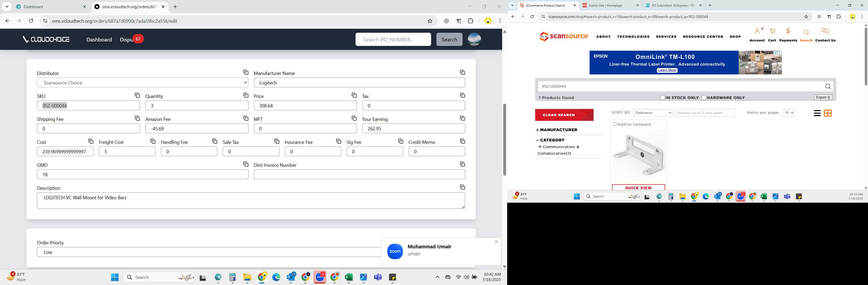The height and width of the screenshot is (285, 868).
Task: Collapse the CATEGORY filter
Action: (550, 140)
